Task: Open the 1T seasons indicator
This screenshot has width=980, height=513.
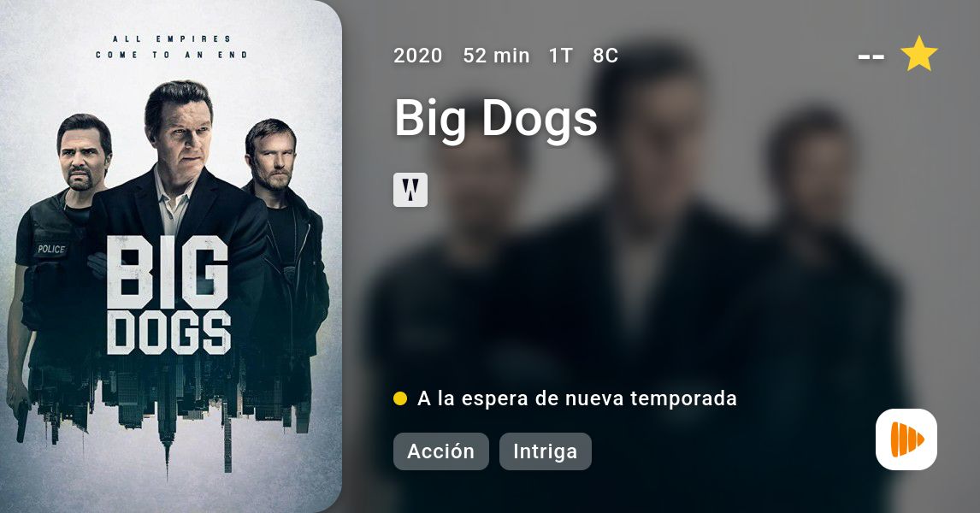Action: 561,56
